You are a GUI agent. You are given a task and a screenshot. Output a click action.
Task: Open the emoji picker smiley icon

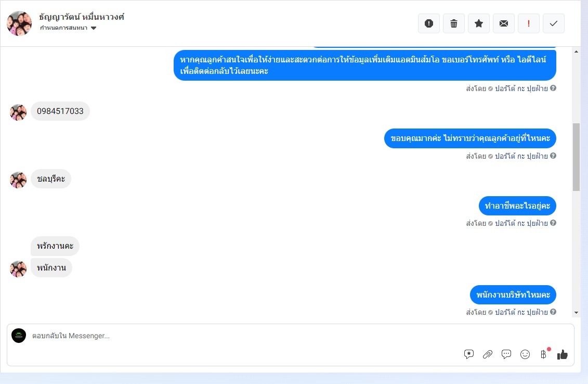coord(525,354)
